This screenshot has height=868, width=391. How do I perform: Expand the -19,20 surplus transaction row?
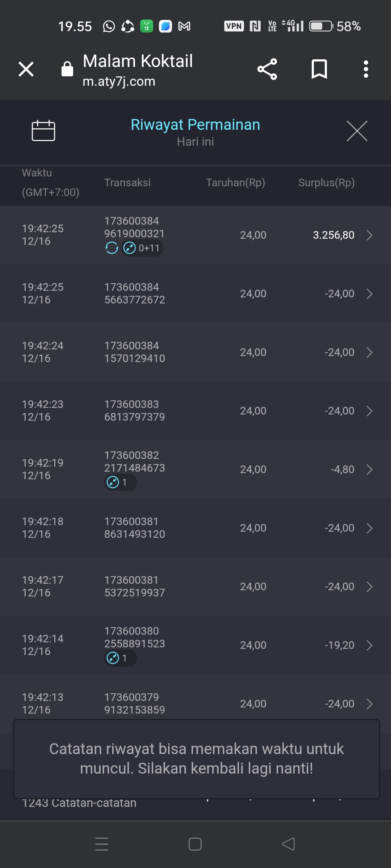coord(369,645)
